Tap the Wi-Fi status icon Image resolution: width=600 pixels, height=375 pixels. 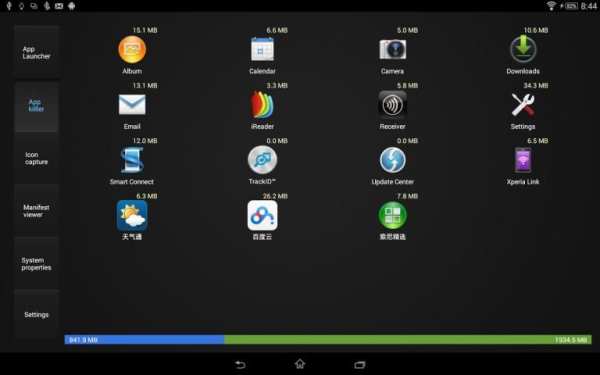click(x=551, y=6)
